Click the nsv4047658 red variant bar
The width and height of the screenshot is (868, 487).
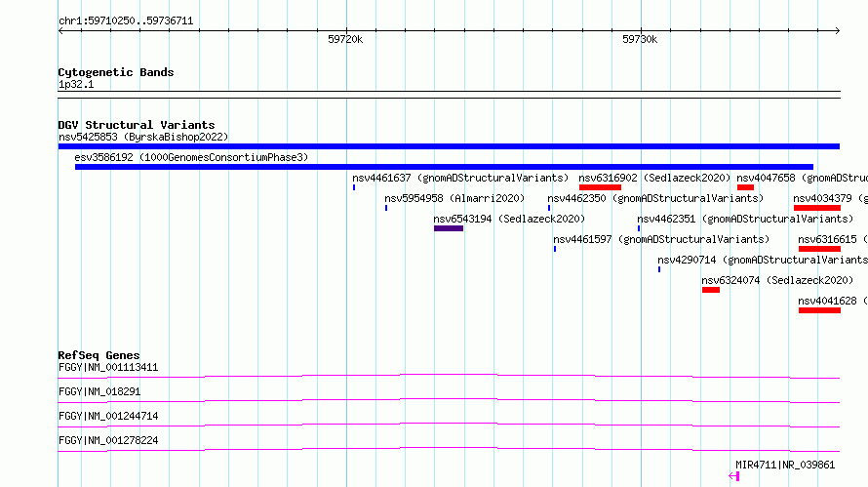pyautogui.click(x=746, y=187)
